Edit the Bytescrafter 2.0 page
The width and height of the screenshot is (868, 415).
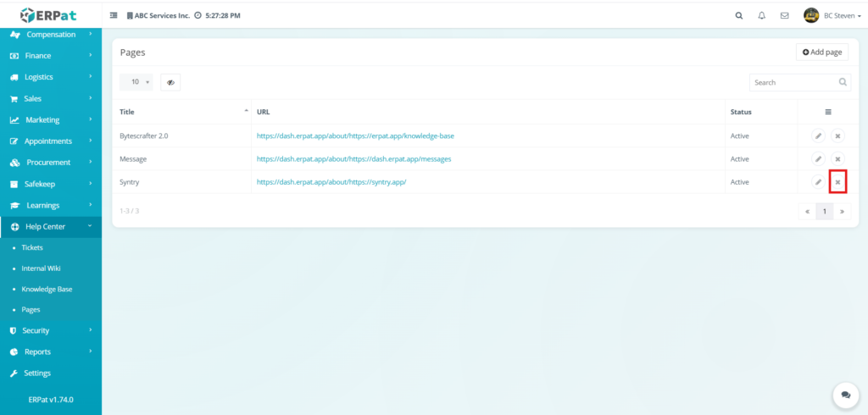(x=818, y=136)
